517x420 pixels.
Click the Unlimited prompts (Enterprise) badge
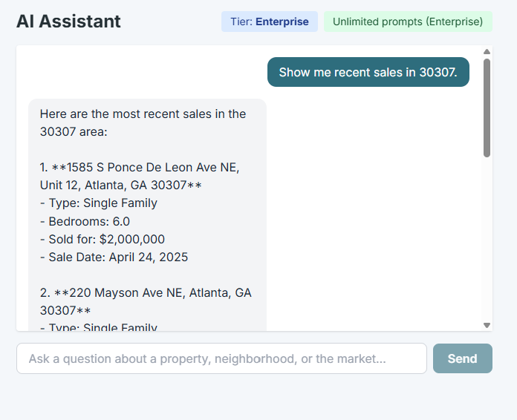pos(408,22)
